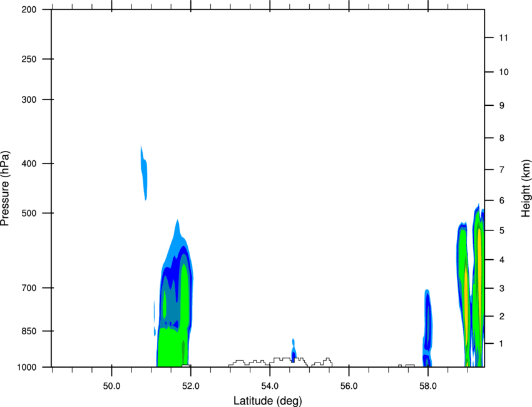Click the 58.0 latitude tick label
The width and height of the screenshot is (532, 407).
click(x=428, y=386)
